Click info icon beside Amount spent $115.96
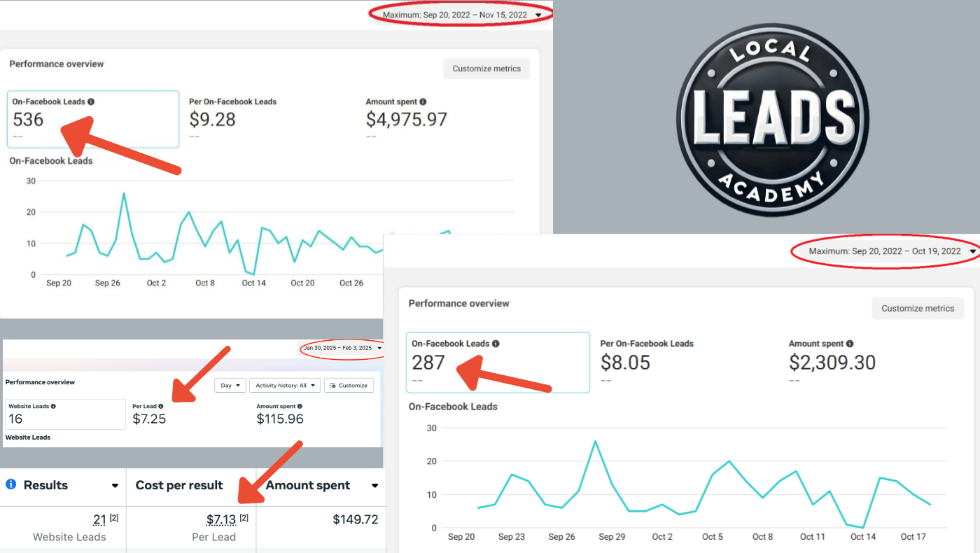 point(300,406)
